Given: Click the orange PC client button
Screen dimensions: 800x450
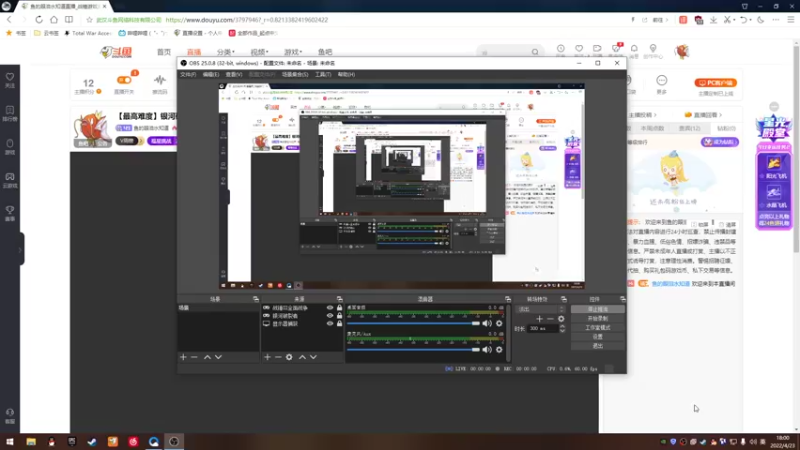Looking at the screenshot, I should pyautogui.click(x=715, y=83).
